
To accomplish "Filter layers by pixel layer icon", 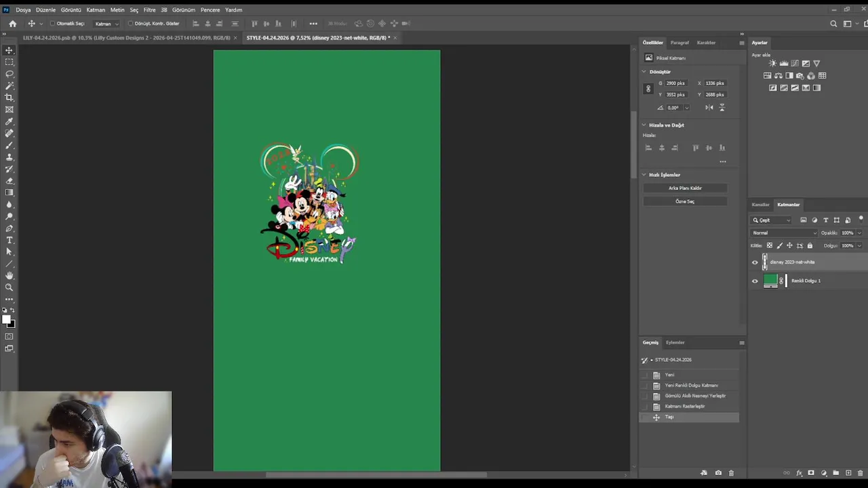I will click(x=804, y=220).
